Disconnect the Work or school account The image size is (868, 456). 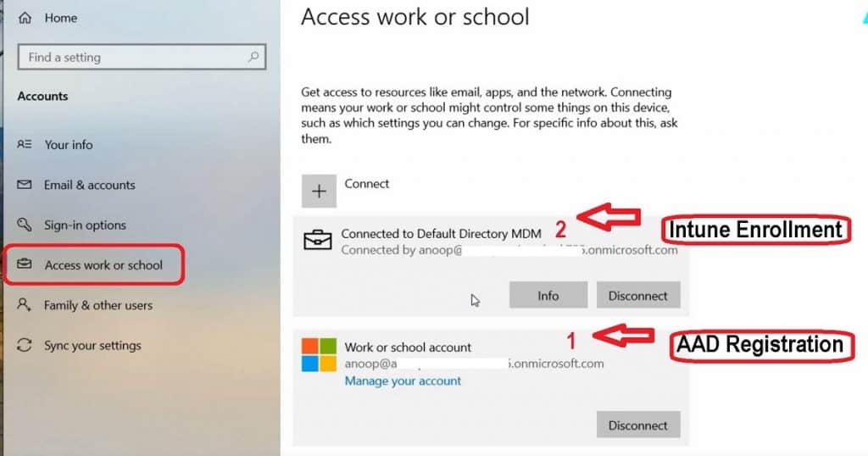(637, 425)
